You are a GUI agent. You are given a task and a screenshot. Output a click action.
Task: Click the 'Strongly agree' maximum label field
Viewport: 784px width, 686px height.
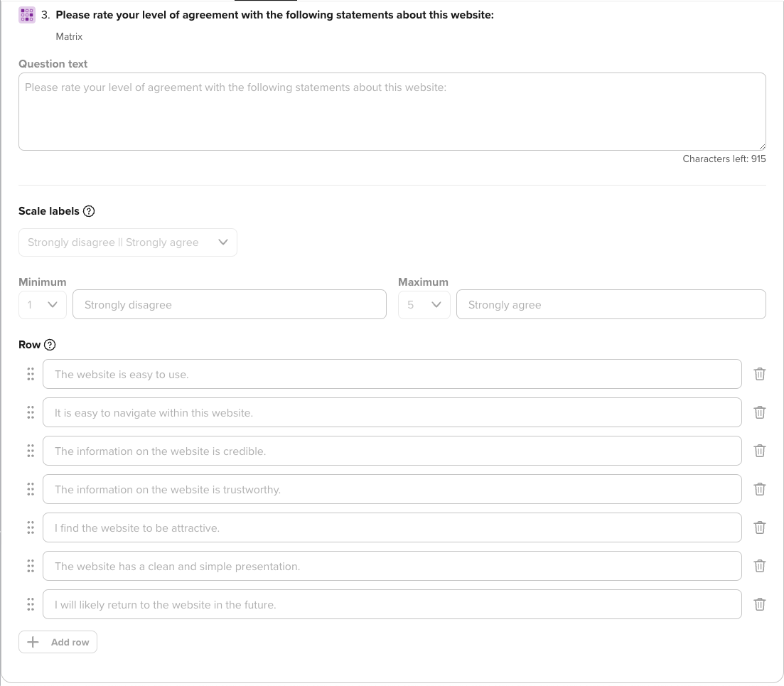point(611,305)
